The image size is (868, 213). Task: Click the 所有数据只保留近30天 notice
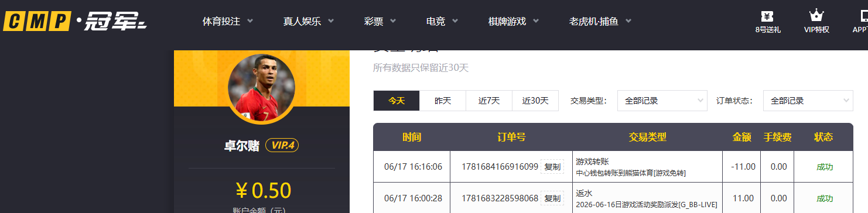(x=421, y=68)
